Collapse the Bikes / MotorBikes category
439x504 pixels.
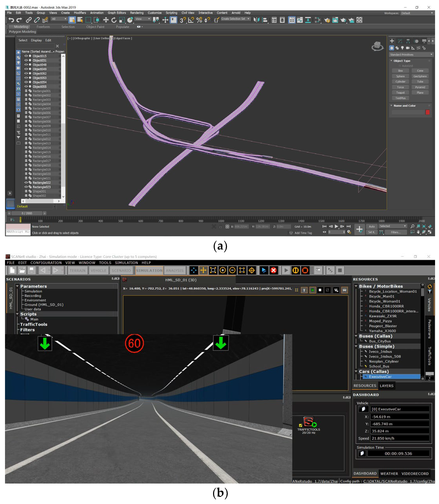(x=356, y=286)
